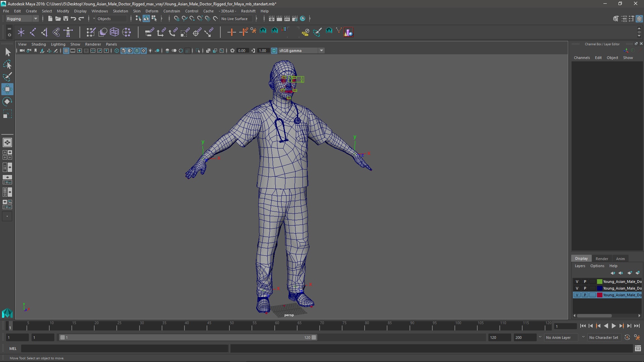644x362 pixels.
Task: Click the Open Scene folder icon
Action: [58, 19]
